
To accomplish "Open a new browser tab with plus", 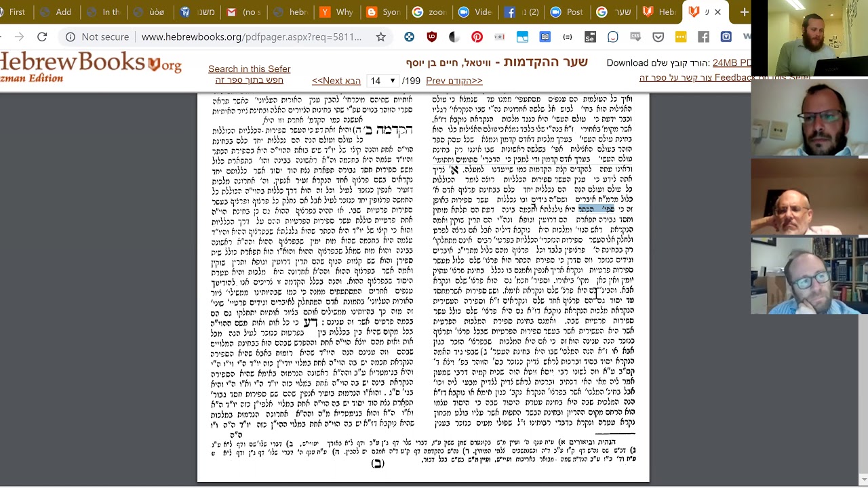I will (744, 12).
